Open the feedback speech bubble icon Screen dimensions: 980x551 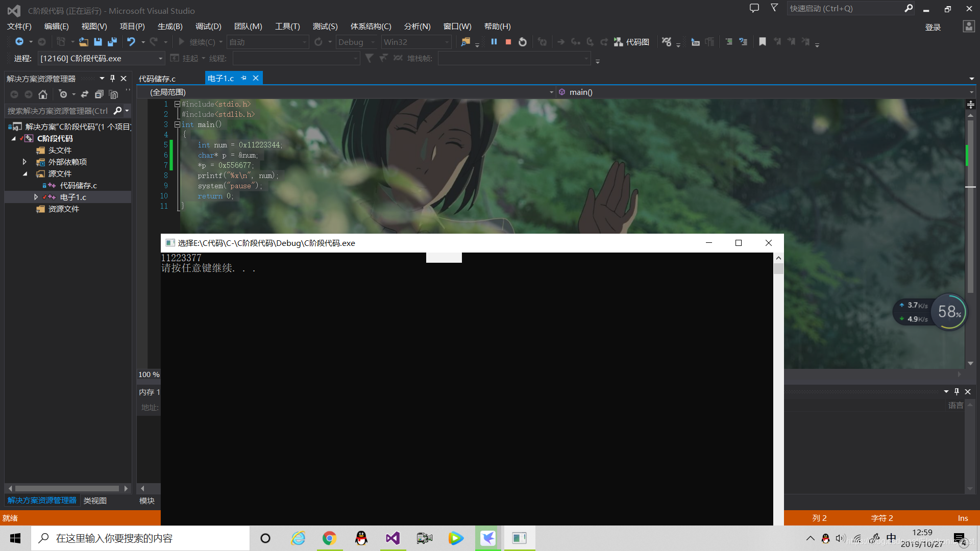754,8
